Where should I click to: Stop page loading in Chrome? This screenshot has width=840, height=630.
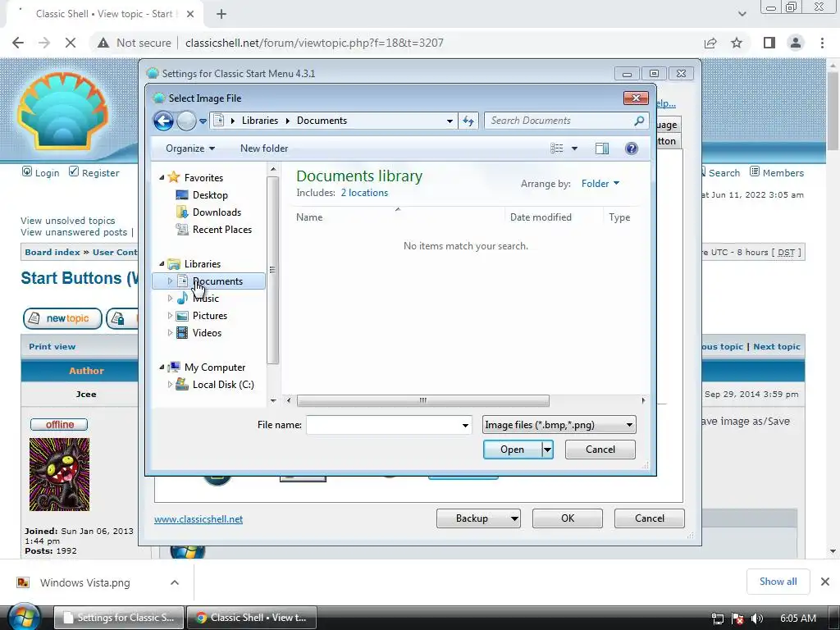[71, 43]
